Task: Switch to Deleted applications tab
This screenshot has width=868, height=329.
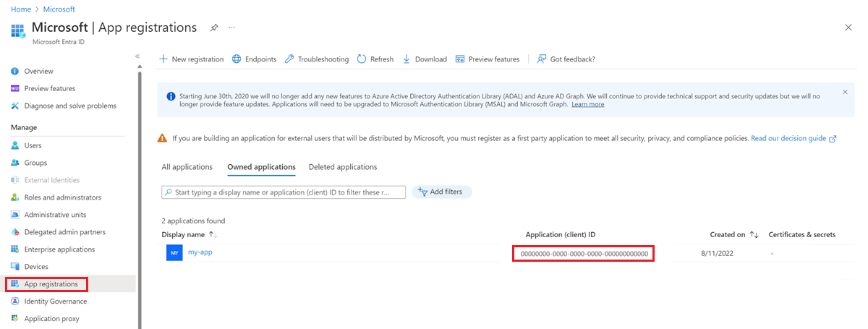Action: pyautogui.click(x=343, y=167)
